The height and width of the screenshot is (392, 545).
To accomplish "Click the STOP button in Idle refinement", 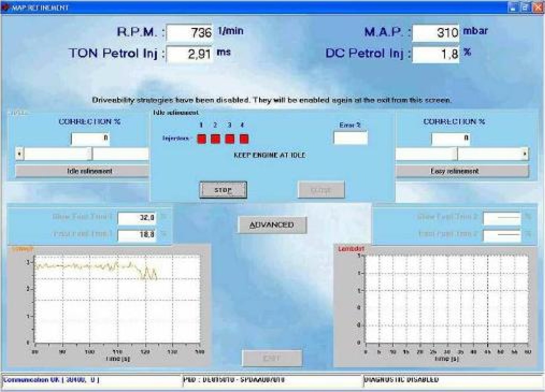I will click(223, 190).
